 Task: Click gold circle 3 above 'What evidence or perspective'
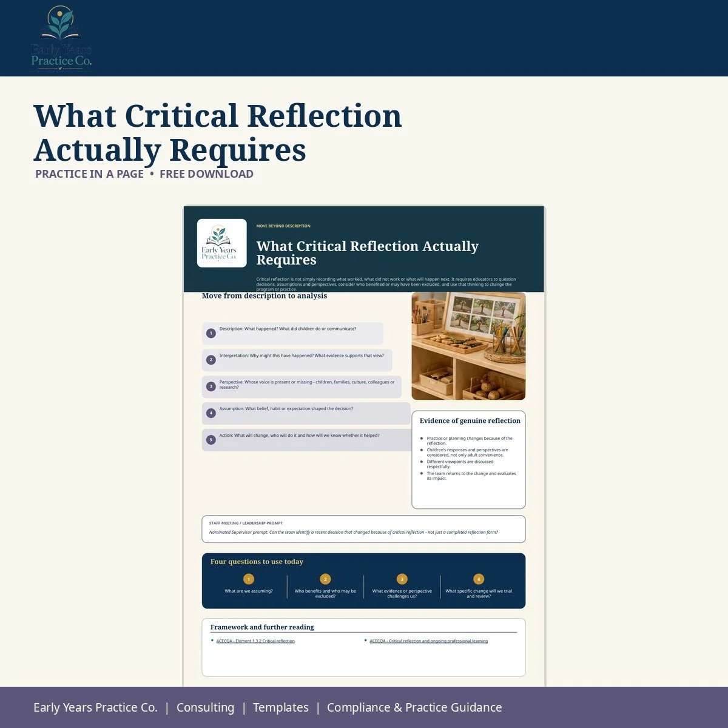(x=402, y=579)
